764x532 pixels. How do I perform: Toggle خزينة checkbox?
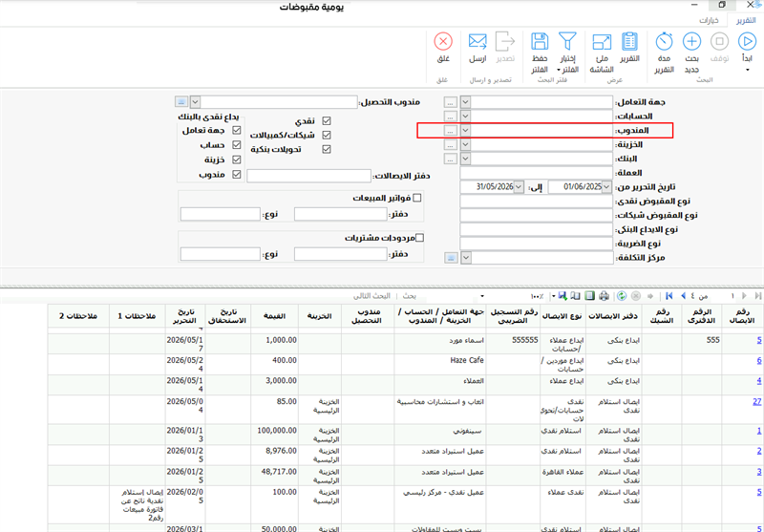(237, 160)
